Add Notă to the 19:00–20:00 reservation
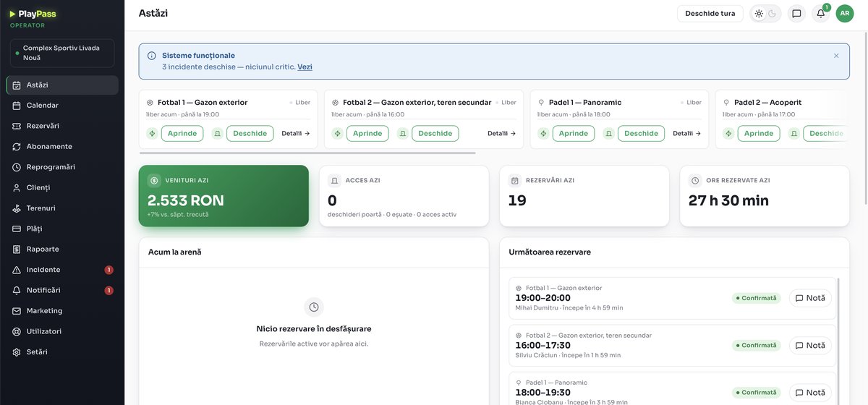This screenshot has width=868, height=405. (810, 298)
